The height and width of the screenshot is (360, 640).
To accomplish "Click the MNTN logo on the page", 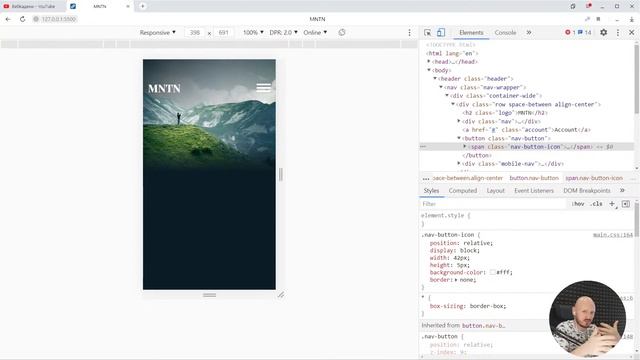I will (x=164, y=89).
